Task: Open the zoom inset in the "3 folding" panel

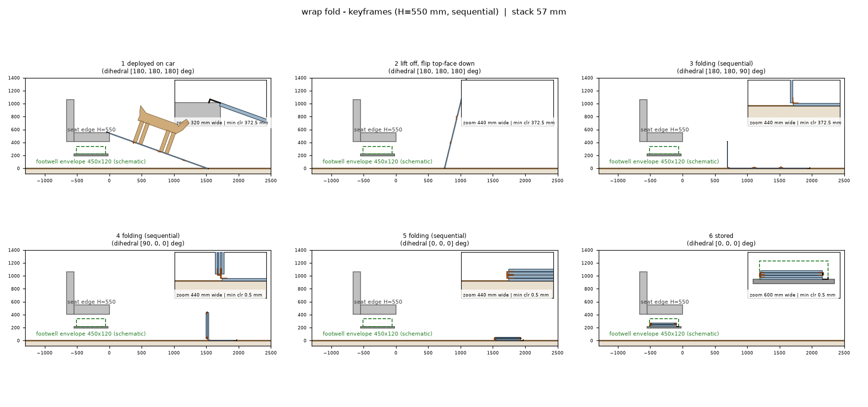Action: (794, 103)
